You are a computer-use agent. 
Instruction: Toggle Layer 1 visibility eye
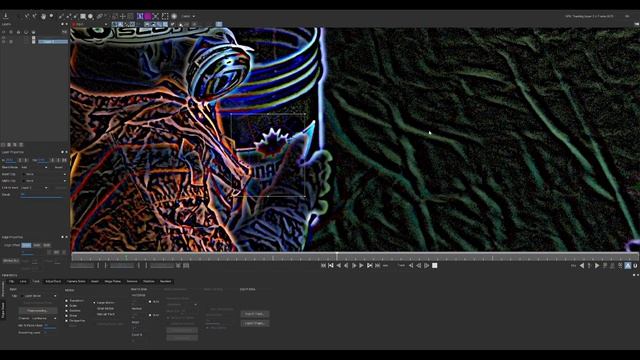coord(4,42)
